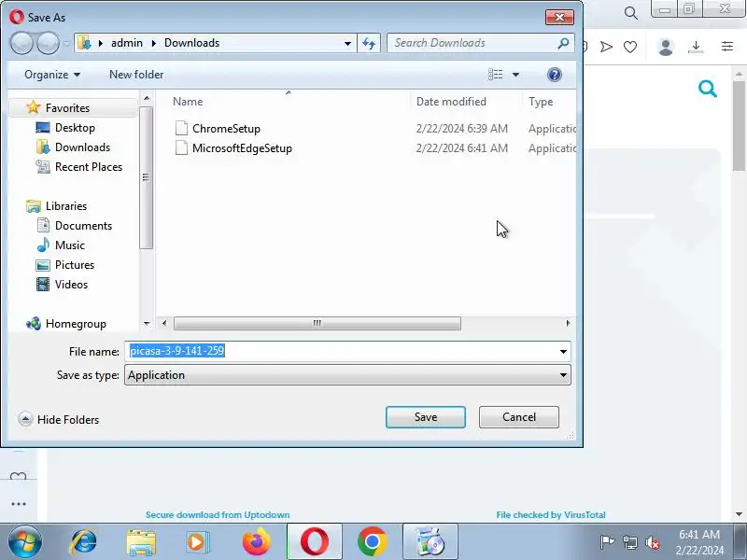
Task: Close the Save As dialog
Action: tap(559, 18)
